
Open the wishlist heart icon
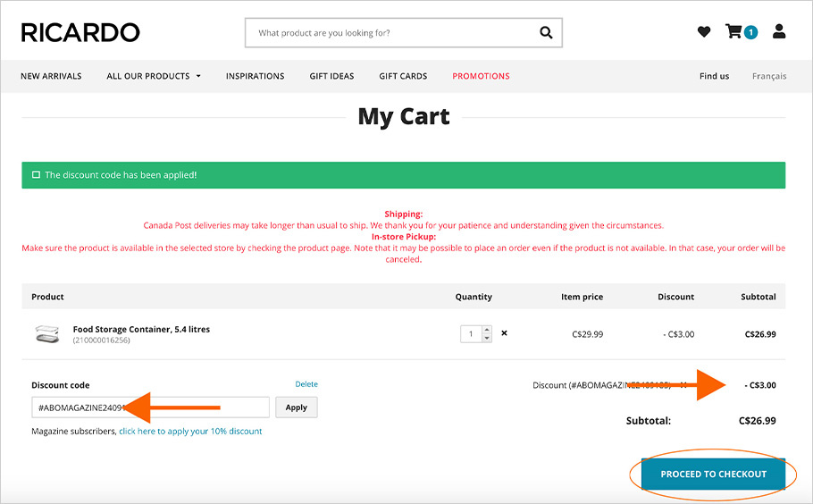pos(704,31)
